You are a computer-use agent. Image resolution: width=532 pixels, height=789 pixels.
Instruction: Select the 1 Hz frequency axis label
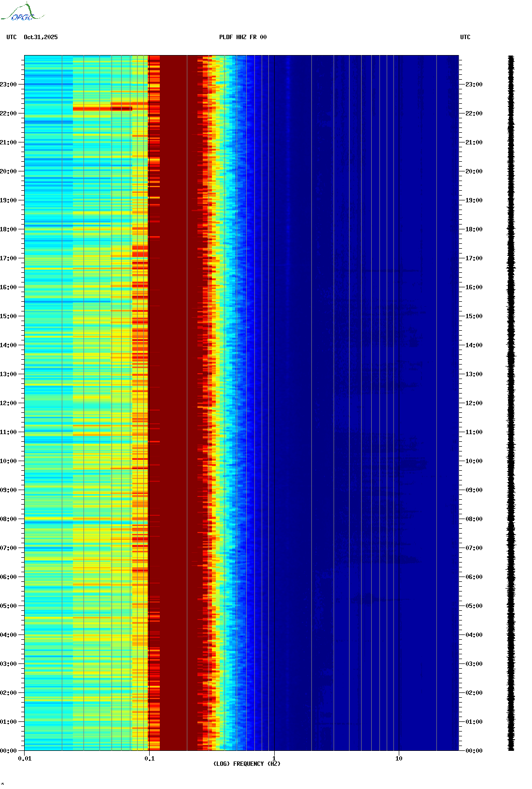[x=274, y=759]
